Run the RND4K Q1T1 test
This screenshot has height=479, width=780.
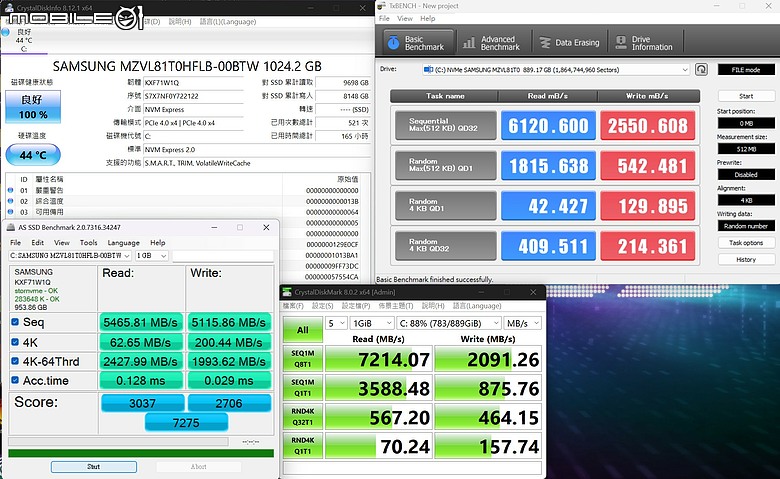[x=302, y=446]
